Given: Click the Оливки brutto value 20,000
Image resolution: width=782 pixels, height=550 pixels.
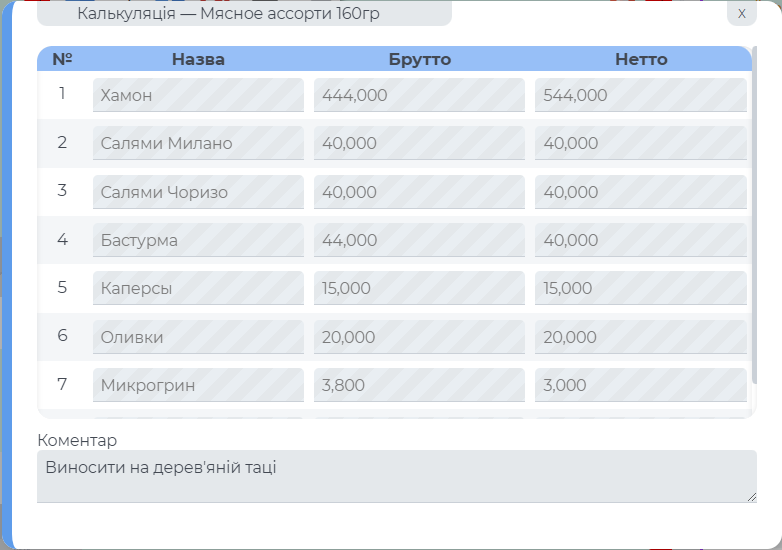Looking at the screenshot, I should [x=419, y=337].
